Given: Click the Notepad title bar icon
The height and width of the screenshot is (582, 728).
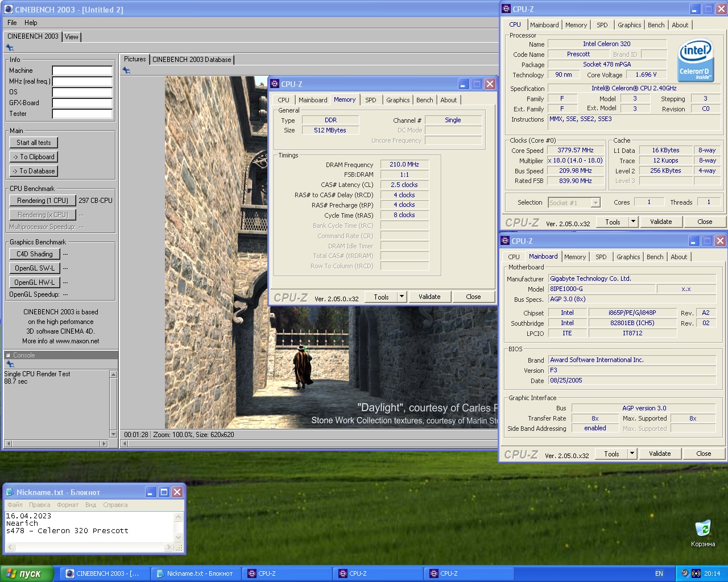Looking at the screenshot, I should [10, 492].
